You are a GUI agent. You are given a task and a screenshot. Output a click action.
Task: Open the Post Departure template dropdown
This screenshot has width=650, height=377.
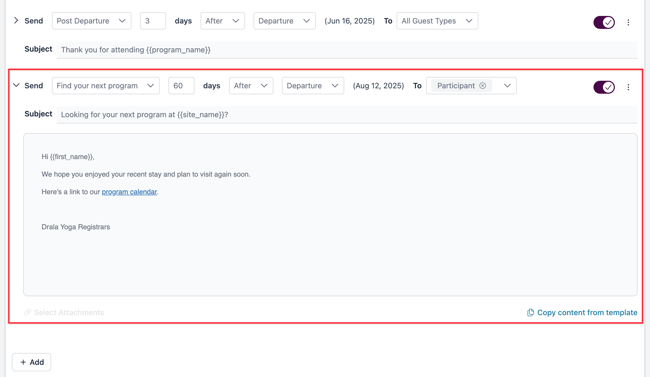coord(92,21)
